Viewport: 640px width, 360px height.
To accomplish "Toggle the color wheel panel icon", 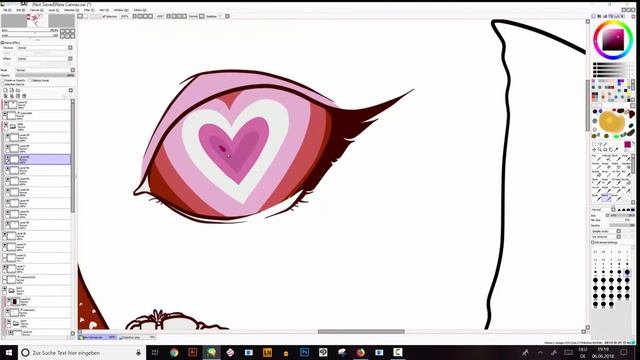I will click(593, 16).
